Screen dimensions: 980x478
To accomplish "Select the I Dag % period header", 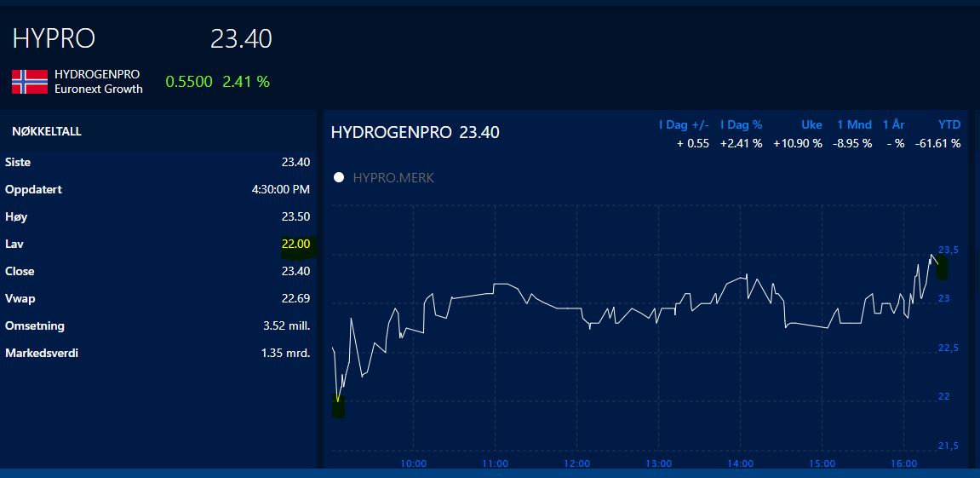I will pos(741,125).
